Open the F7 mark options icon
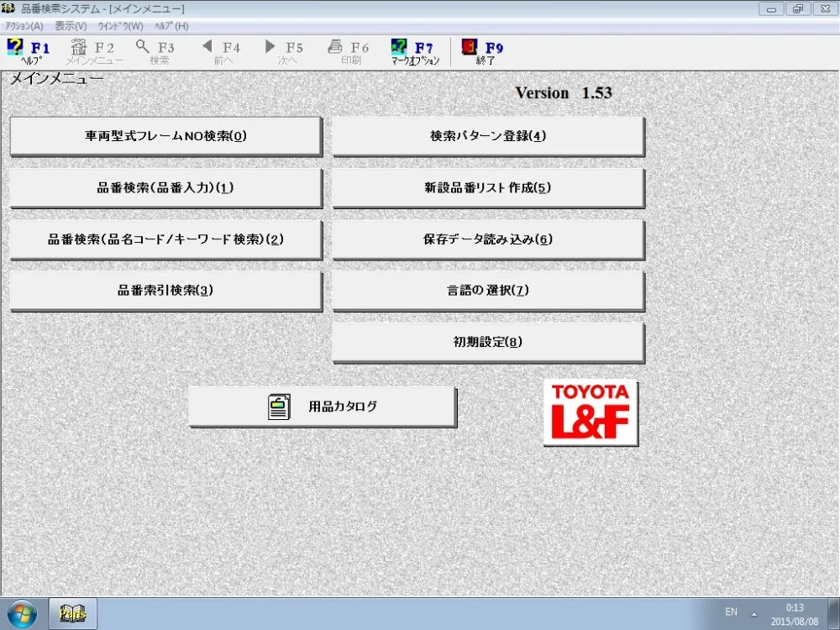The height and width of the screenshot is (630, 840). (399, 47)
